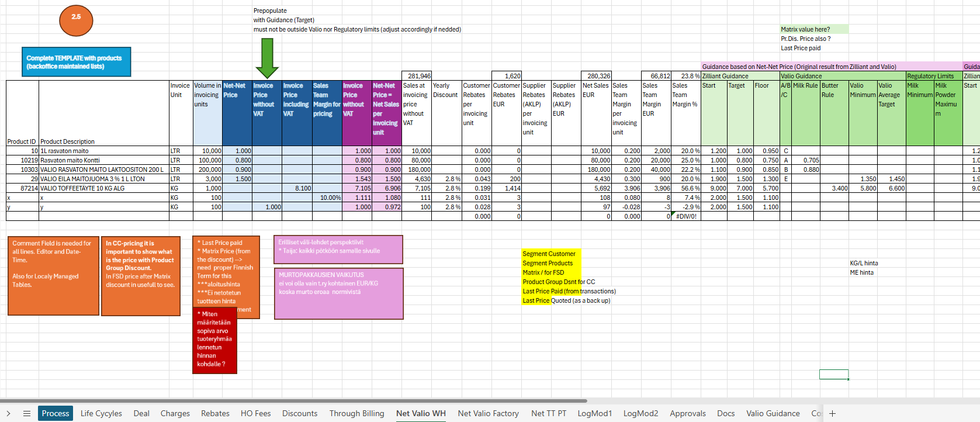Click the sheet tab scroll right arrow
Image resolution: width=980 pixels, height=422 pixels.
pos(9,413)
